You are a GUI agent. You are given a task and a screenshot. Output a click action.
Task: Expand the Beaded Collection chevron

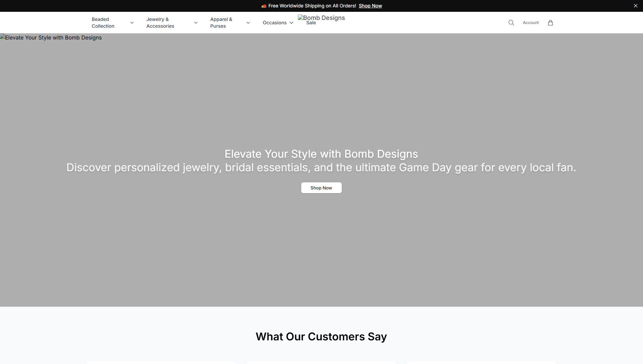tap(132, 23)
